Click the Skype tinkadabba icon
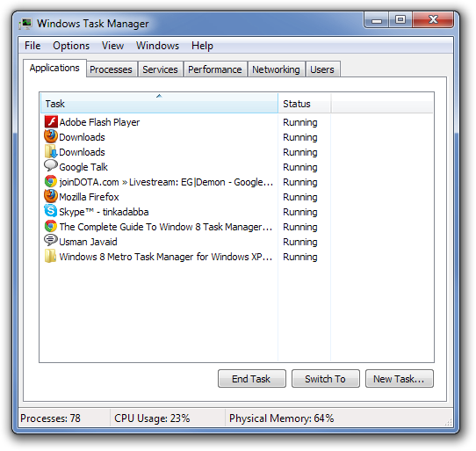476x451 pixels. pyautogui.click(x=51, y=212)
